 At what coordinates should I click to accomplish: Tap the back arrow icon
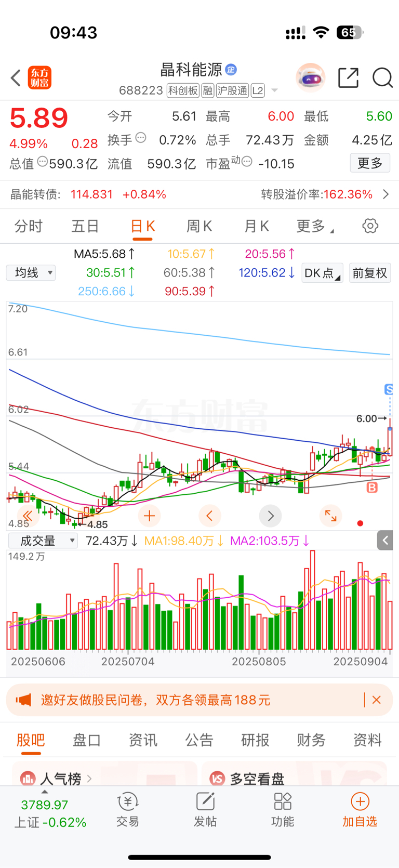(x=16, y=78)
